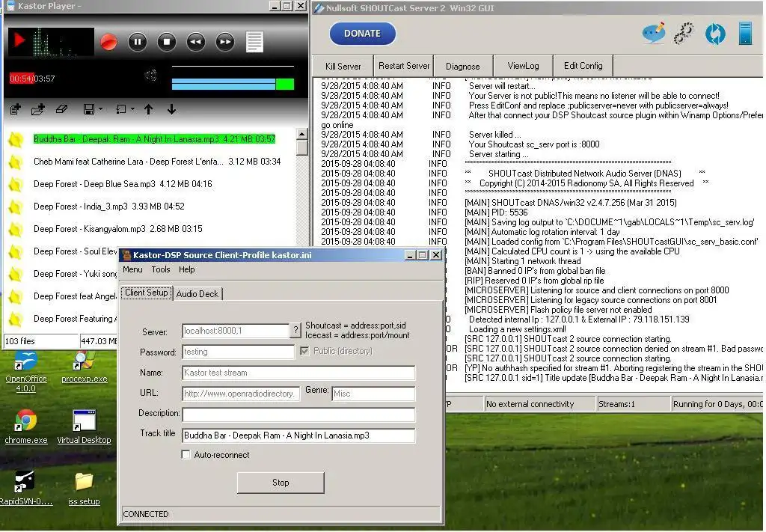The image size is (766, 532).
Task: Click the Password field
Action: pyautogui.click(x=239, y=352)
